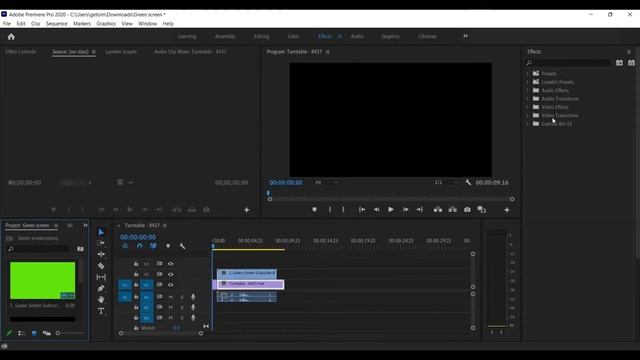Image resolution: width=640 pixels, height=360 pixels.
Task: Open the Home screen icon
Action: (x=11, y=36)
